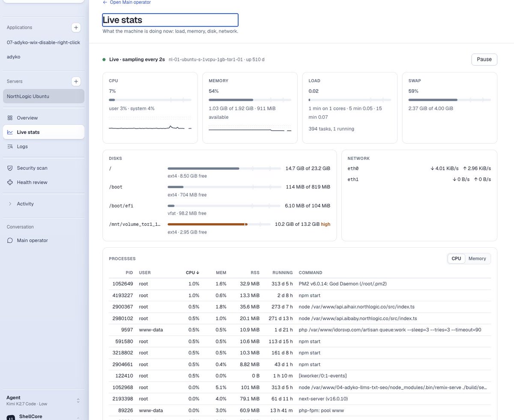Click PID 2904661 in process table
514x420 pixels.
point(123,364)
